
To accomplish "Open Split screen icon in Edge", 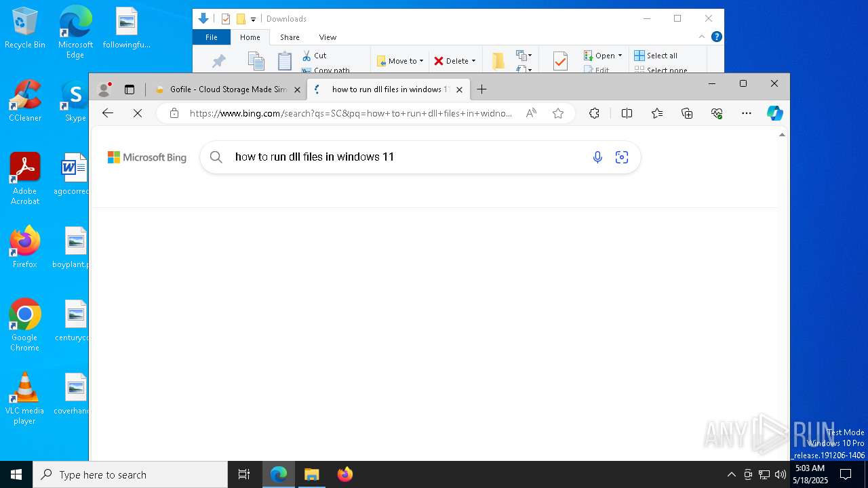I will tap(627, 113).
